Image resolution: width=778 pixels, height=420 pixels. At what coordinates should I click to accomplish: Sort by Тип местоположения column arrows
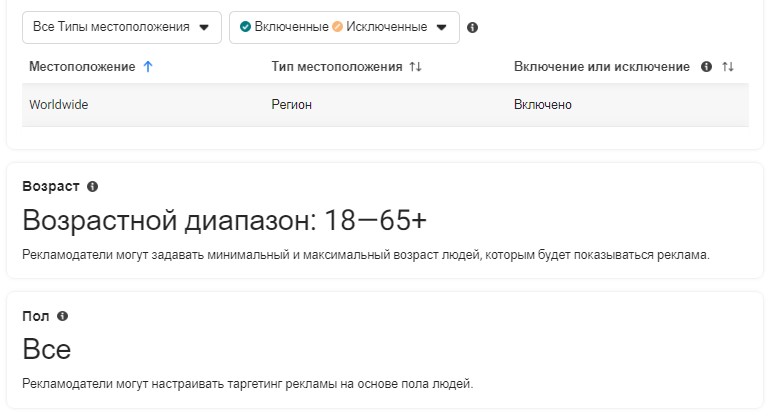[415, 67]
